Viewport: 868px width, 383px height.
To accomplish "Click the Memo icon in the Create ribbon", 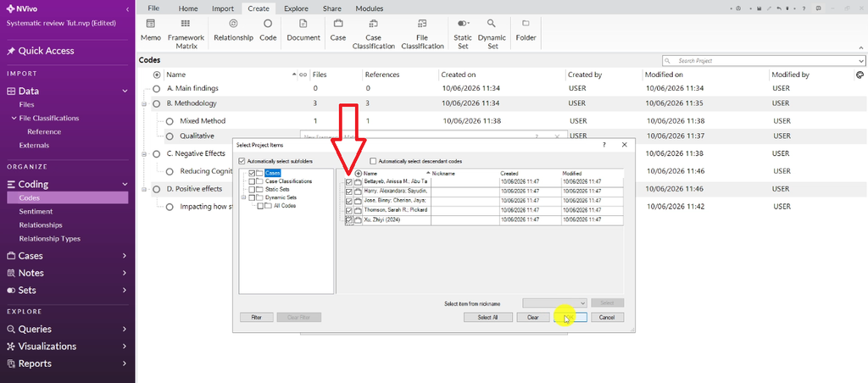I will tap(151, 24).
